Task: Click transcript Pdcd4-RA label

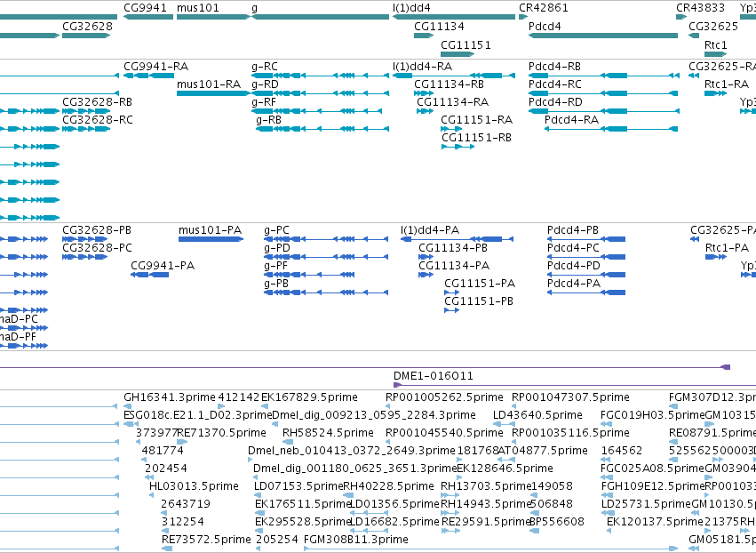Action: pyautogui.click(x=571, y=120)
